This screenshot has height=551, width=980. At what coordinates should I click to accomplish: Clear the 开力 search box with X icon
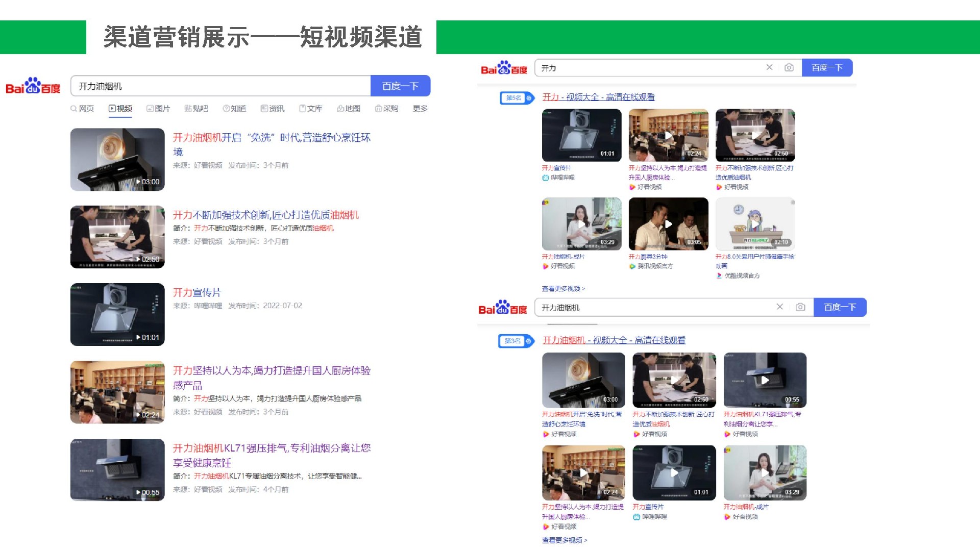(x=769, y=67)
